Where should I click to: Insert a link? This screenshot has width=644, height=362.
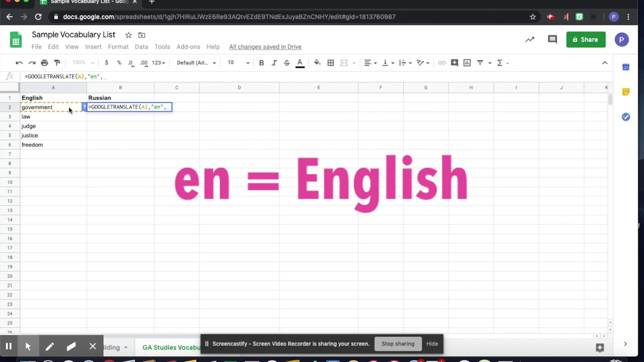(441, 63)
